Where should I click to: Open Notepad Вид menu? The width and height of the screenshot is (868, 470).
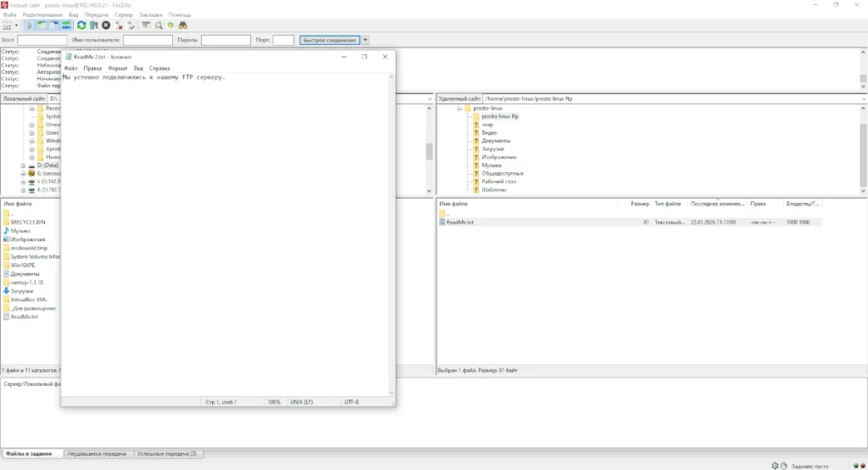pos(138,68)
